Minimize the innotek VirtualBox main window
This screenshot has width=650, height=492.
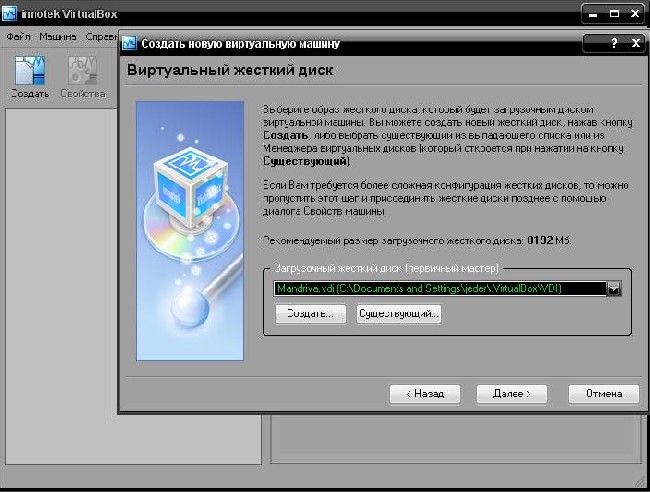(593, 14)
